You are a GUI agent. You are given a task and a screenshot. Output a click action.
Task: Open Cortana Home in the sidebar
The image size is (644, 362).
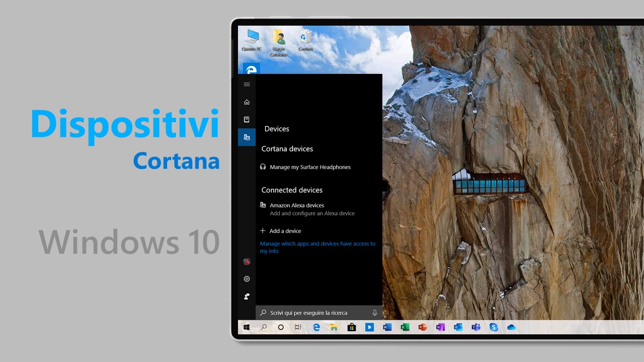247,102
